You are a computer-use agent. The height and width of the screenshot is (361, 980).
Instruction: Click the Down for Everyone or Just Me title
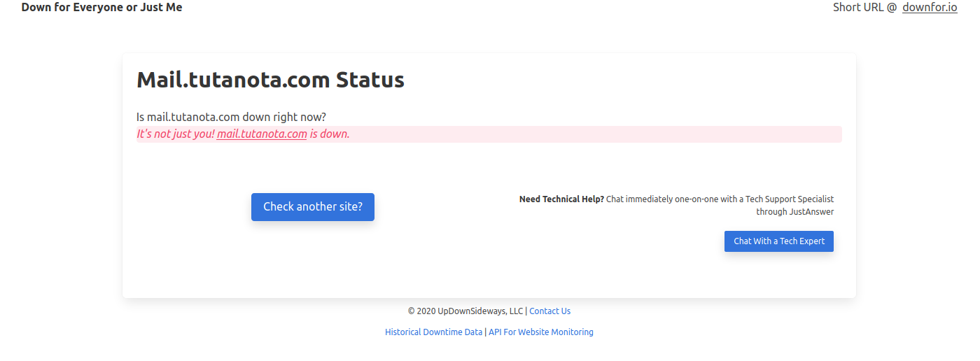click(101, 8)
